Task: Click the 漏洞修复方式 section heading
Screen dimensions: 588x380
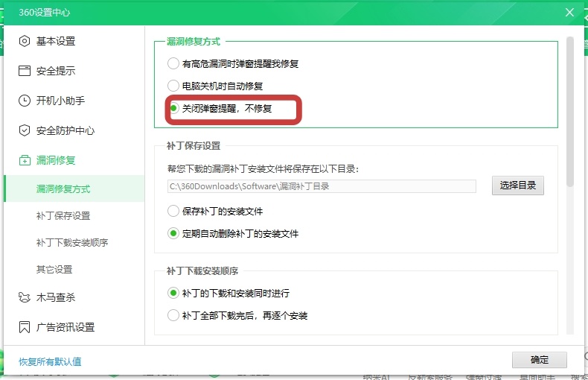Action: pyautogui.click(x=194, y=41)
